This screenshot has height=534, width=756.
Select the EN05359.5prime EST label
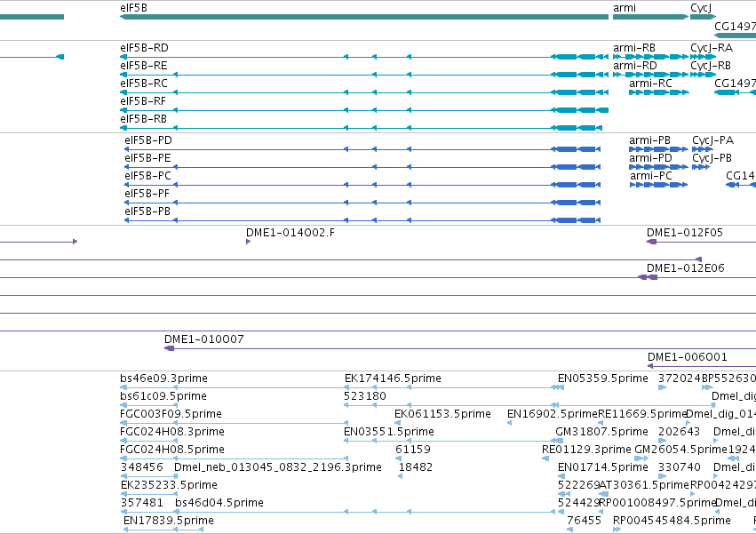pos(602,379)
